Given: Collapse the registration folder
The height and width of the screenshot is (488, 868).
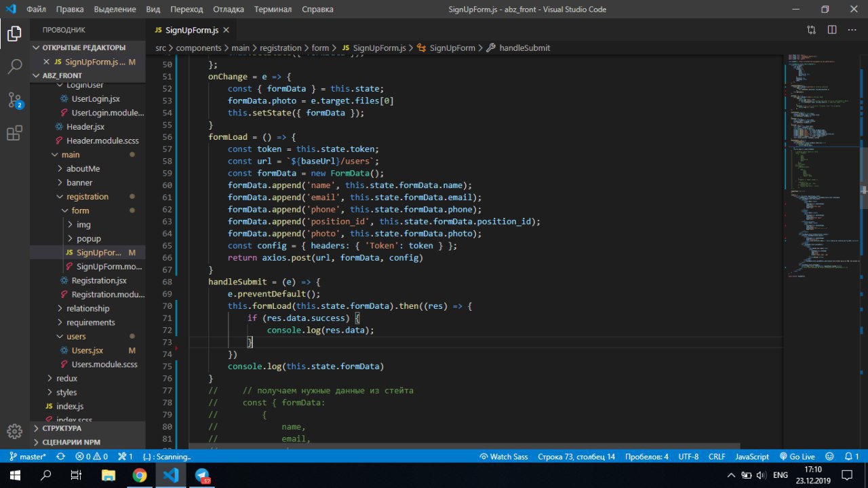Looking at the screenshot, I should (x=87, y=197).
